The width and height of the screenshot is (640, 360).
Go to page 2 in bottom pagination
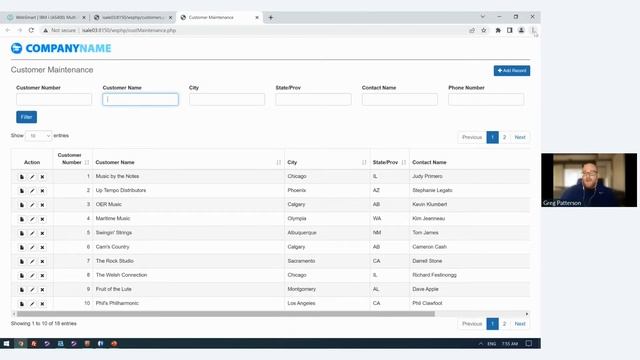[x=504, y=324]
